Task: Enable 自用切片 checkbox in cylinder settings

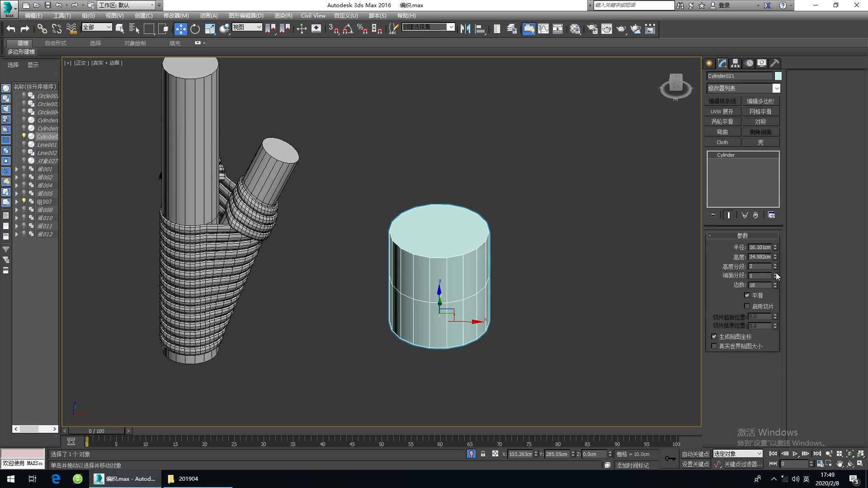Action: coord(747,306)
